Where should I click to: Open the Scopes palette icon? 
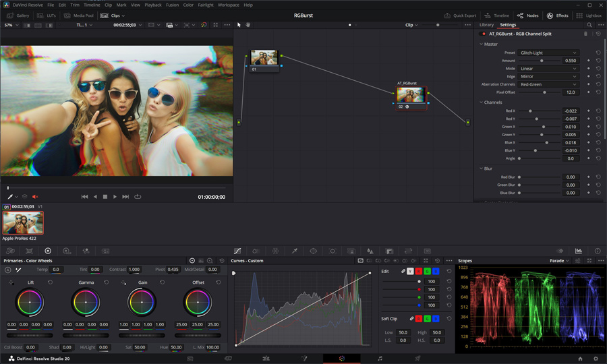click(x=579, y=251)
